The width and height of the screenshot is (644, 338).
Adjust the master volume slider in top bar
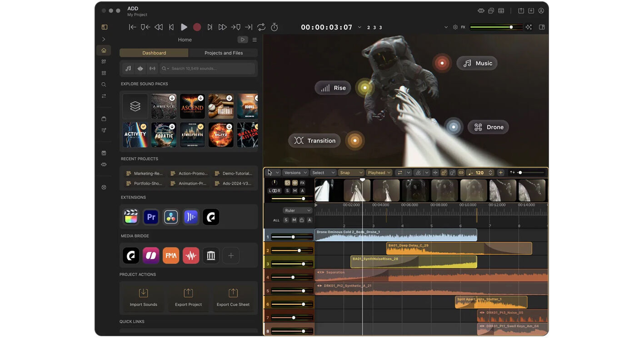[x=496, y=27]
